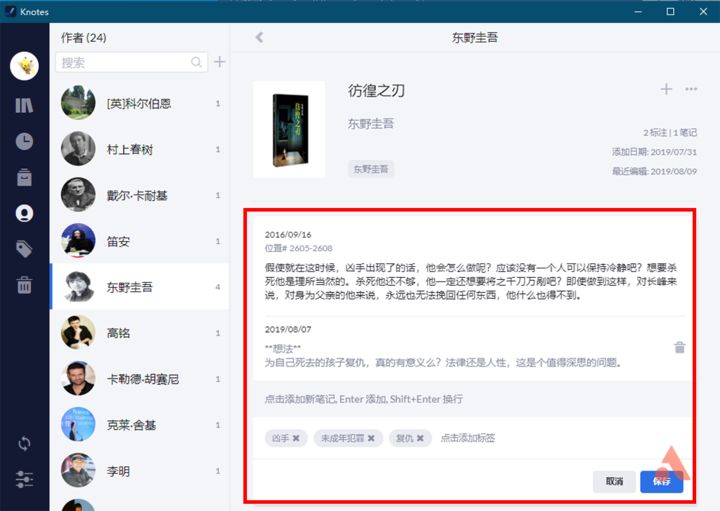Click the sync icon in sidebar
Viewport: 720px width, 511px height.
pyautogui.click(x=24, y=444)
